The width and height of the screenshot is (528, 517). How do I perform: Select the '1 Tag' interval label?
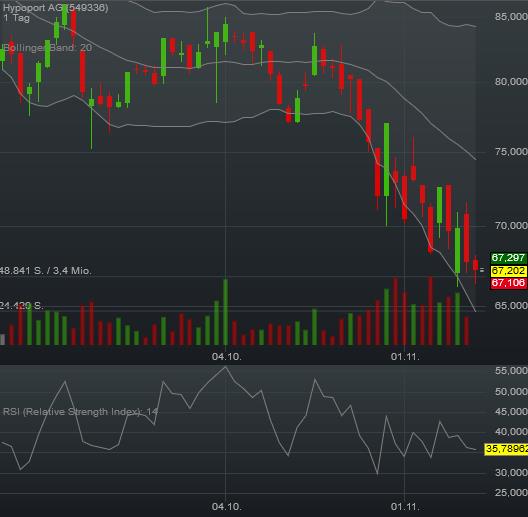16,18
